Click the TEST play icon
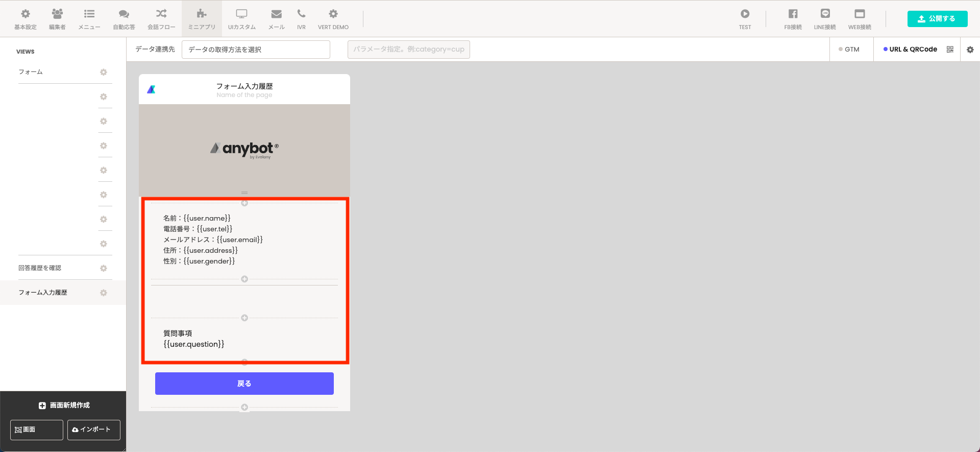The width and height of the screenshot is (980, 452). click(745, 14)
